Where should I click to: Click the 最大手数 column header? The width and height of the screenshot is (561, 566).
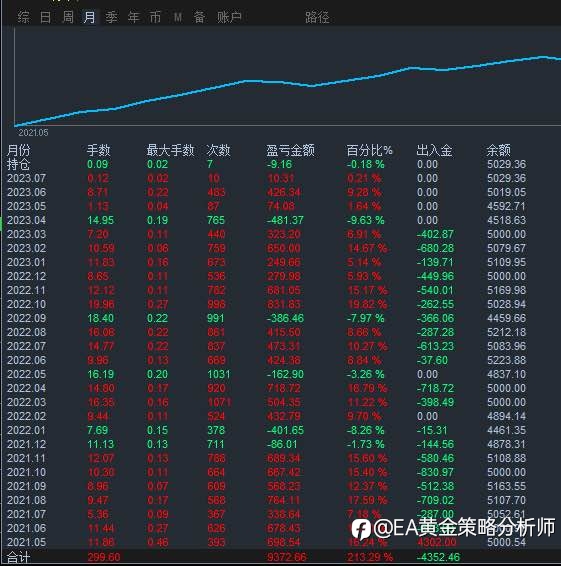point(170,150)
